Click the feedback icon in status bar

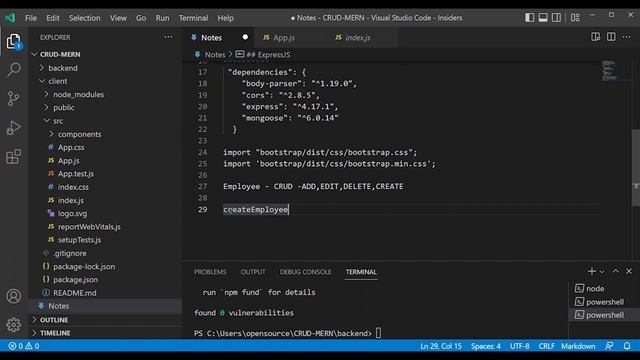pyautogui.click(x=609, y=346)
